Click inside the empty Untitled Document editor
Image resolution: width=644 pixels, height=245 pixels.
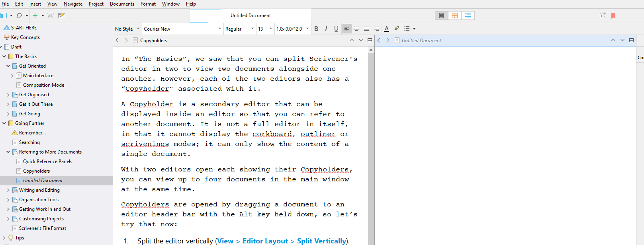click(x=505, y=146)
